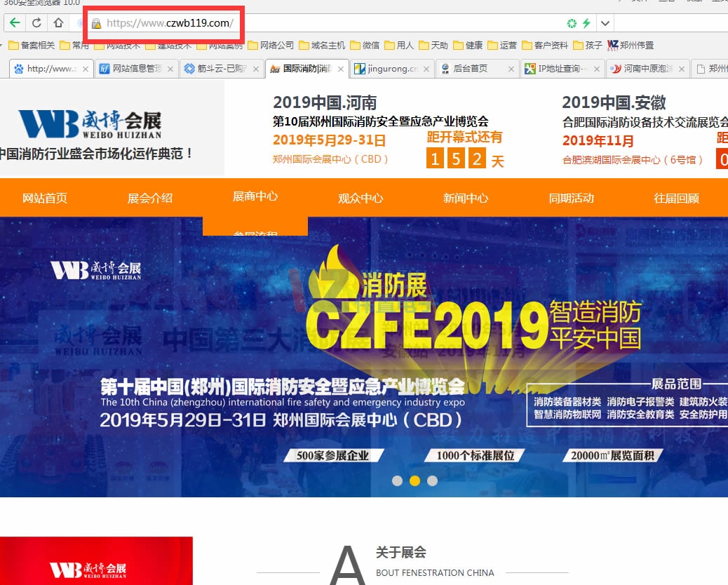Open the 往届回顾 navigation link
Viewport: 728px width, 585px height.
[x=676, y=197]
